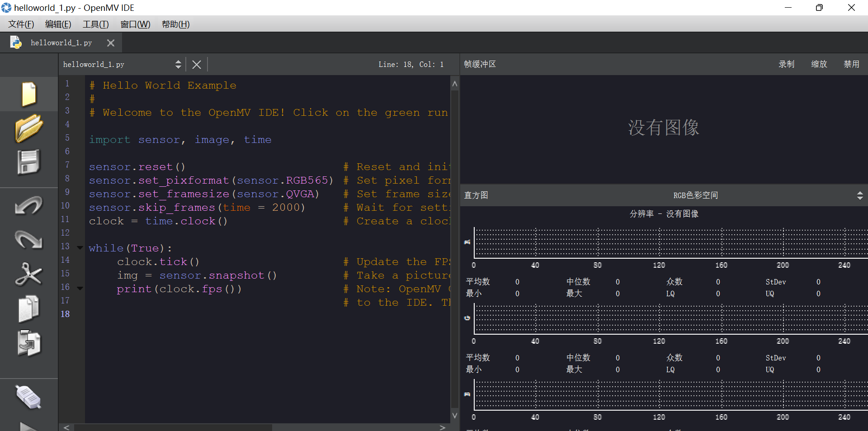Click the editor vertical scrollbar down arrow
Viewport: 868px width, 431px height.
[455, 415]
